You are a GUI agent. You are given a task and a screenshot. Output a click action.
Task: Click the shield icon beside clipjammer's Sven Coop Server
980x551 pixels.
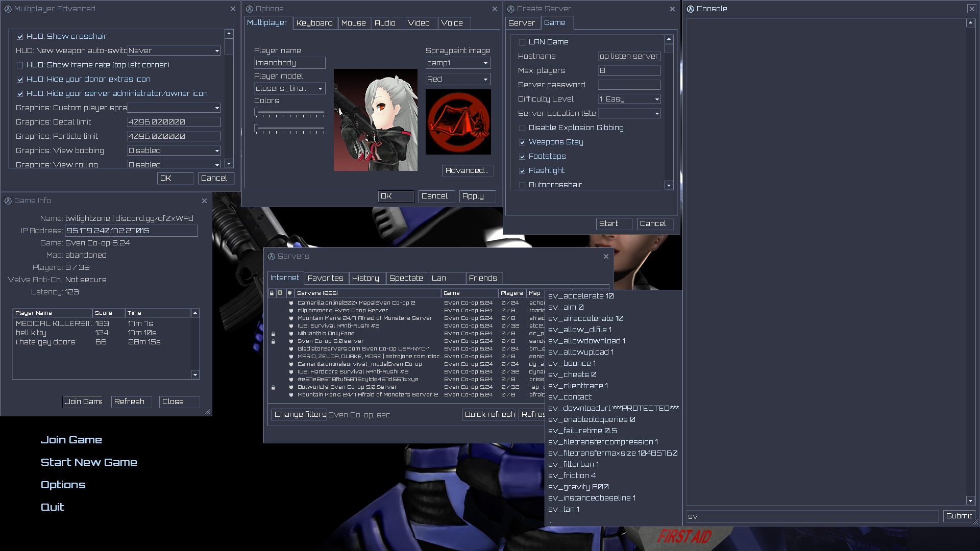(291, 311)
